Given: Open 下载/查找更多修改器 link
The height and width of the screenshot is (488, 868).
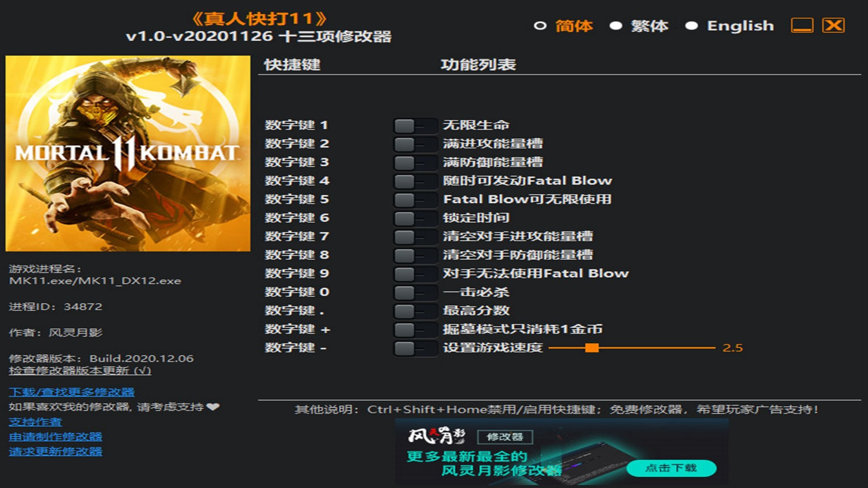Looking at the screenshot, I should [71, 392].
